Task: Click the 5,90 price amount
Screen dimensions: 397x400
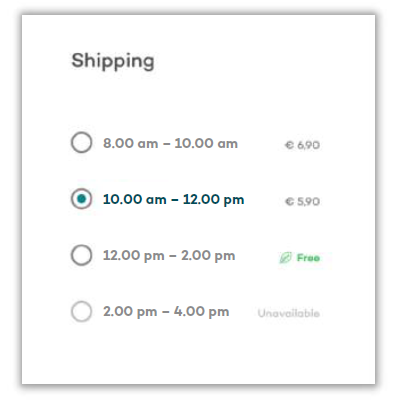Action: (x=308, y=201)
